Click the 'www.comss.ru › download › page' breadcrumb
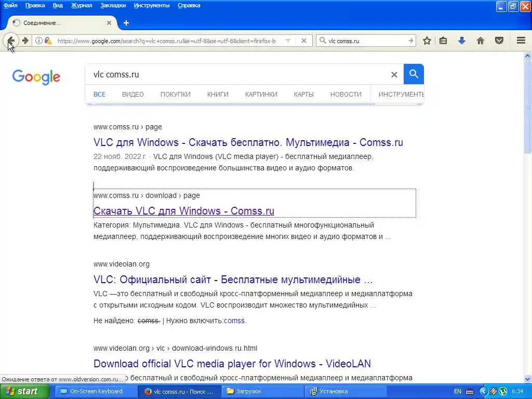Viewport: 532px width, 399px height. tap(147, 195)
